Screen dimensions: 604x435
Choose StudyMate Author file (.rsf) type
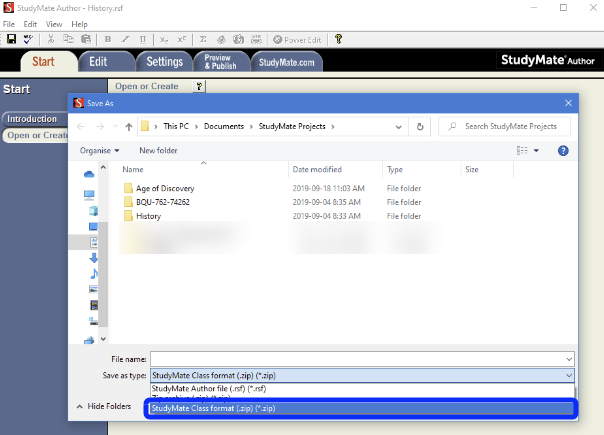point(362,388)
